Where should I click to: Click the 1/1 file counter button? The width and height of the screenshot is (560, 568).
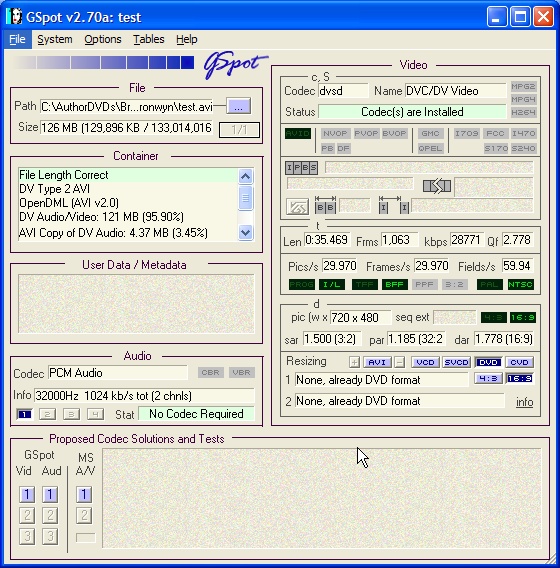239,130
